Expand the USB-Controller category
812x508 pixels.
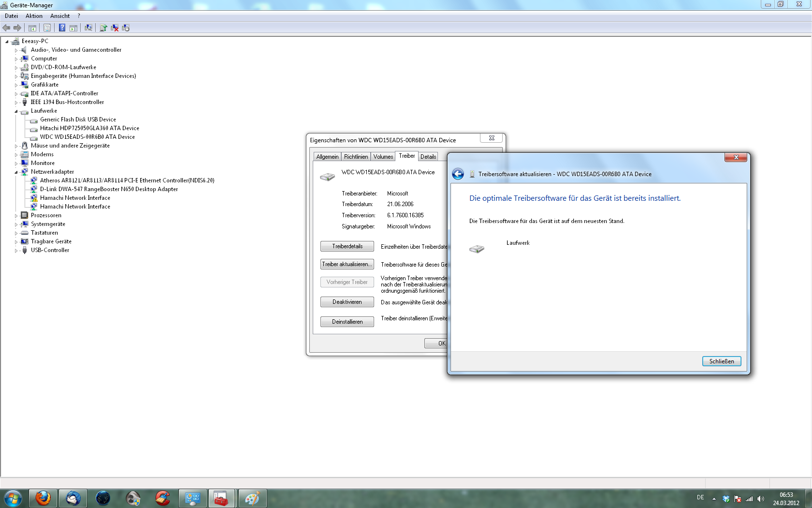point(16,251)
